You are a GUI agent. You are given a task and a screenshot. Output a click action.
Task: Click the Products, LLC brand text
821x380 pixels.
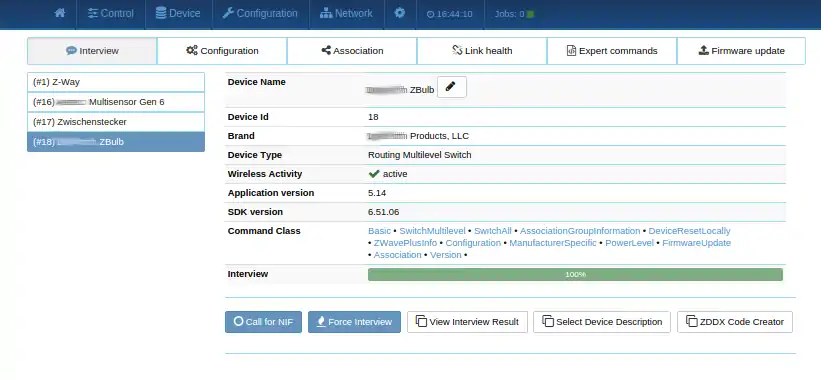point(439,136)
